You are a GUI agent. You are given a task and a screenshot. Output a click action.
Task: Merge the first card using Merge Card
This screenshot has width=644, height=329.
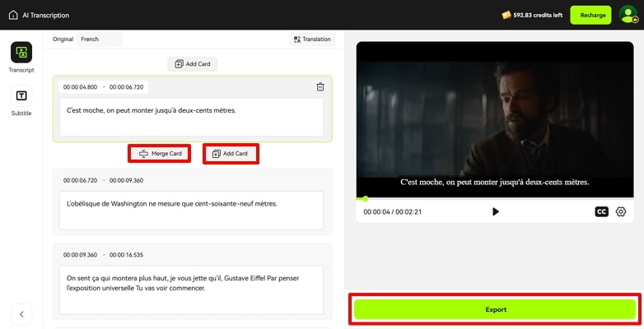160,154
